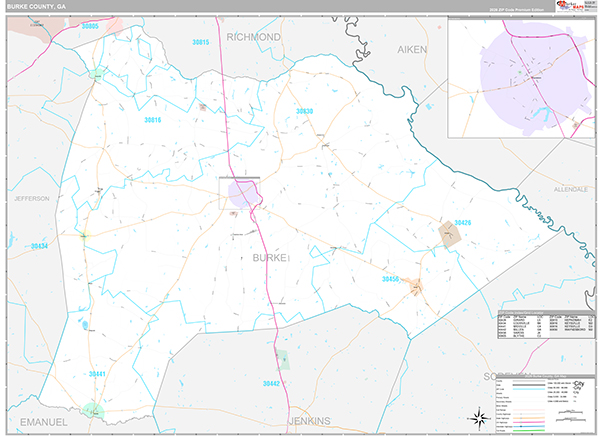Click the JENKINS county label
The height and width of the screenshot is (436, 600).
(309, 421)
